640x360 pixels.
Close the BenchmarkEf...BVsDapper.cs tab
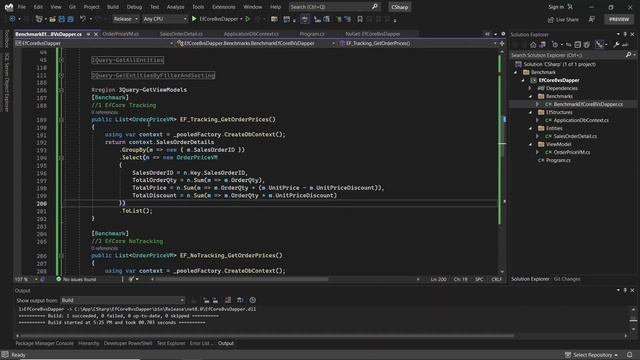point(96,34)
